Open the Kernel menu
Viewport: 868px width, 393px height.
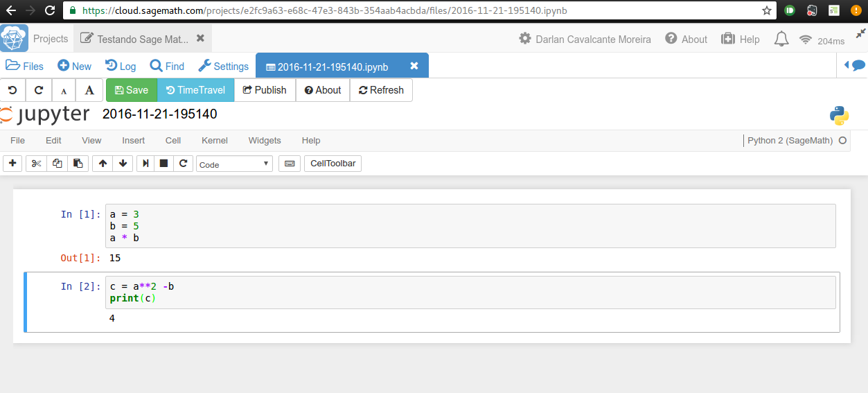tap(215, 140)
